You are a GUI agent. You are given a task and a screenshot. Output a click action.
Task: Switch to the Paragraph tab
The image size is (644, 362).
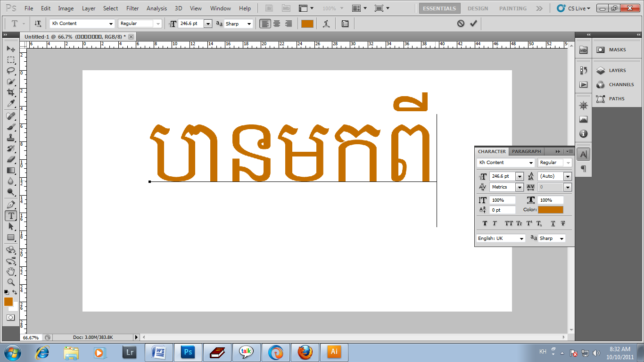[526, 151]
